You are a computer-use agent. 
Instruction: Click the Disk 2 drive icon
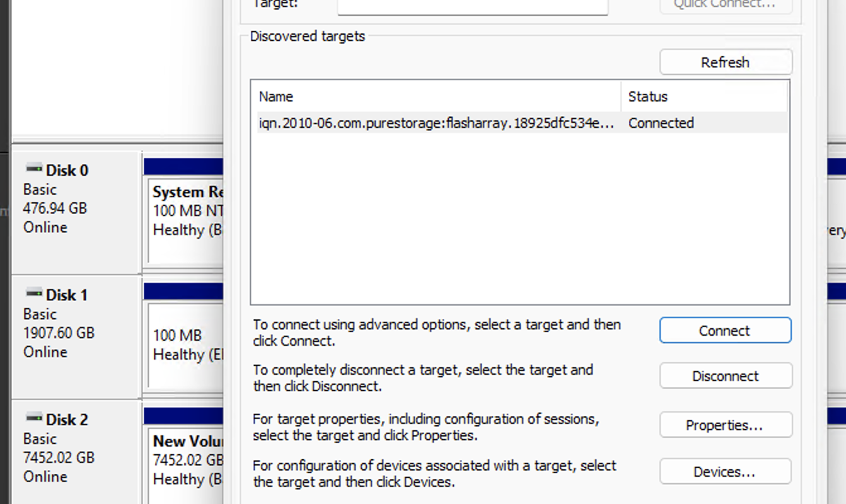[34, 418]
